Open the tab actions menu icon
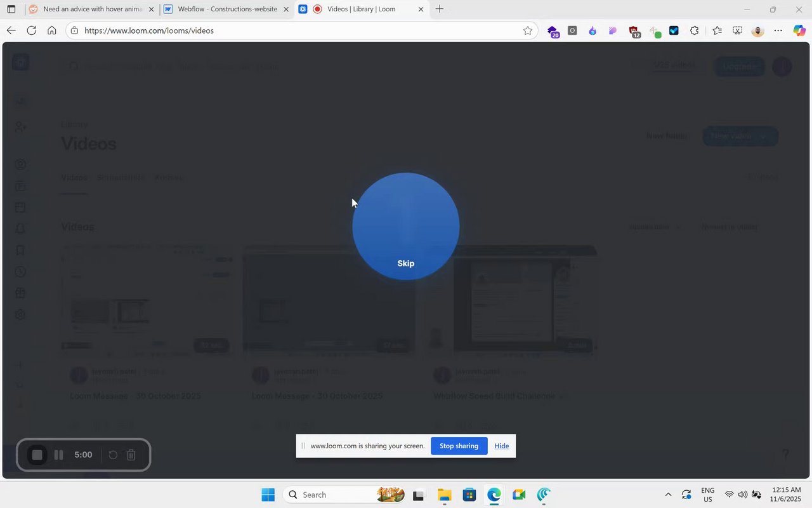Screen dimensions: 812x508 pos(11,10)
